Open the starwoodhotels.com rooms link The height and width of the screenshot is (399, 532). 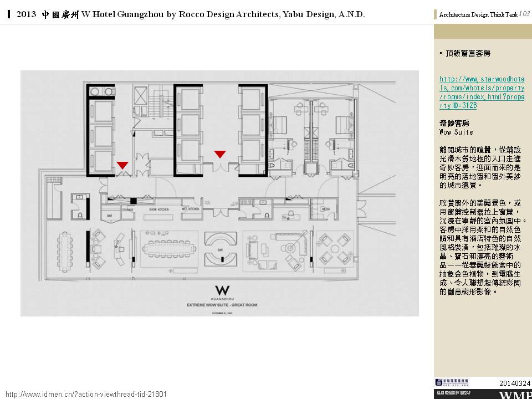[482, 92]
